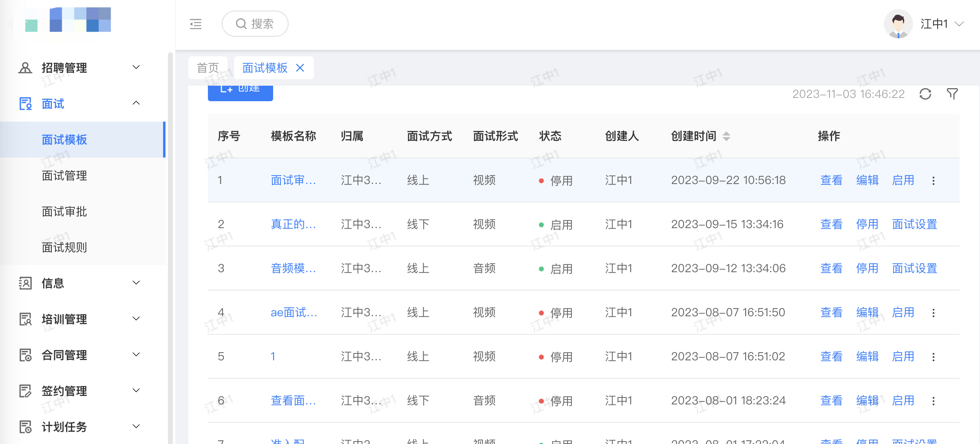Click 启用 for row 1
The height and width of the screenshot is (444, 980).
click(903, 180)
